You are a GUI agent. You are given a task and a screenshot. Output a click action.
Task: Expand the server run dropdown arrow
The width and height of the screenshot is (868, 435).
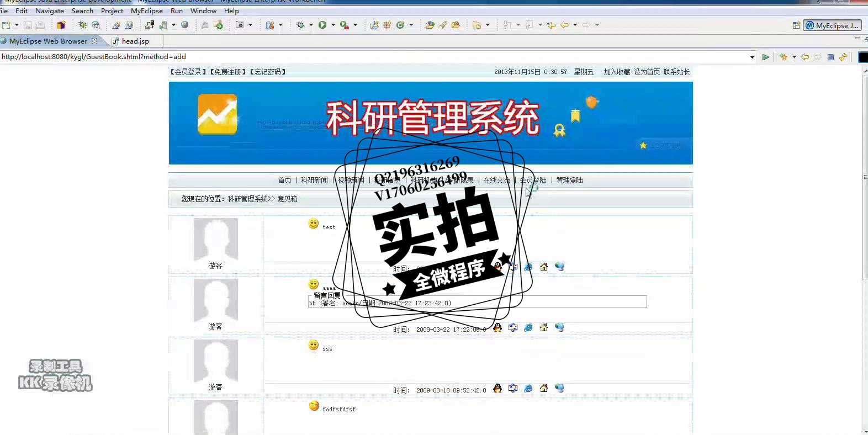coord(173,25)
